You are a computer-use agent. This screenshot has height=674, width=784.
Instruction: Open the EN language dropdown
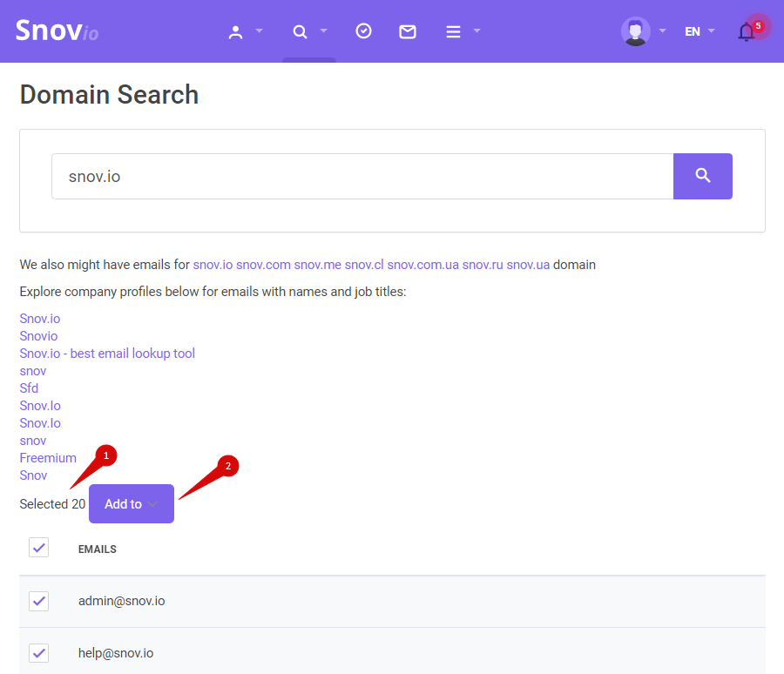pos(700,31)
